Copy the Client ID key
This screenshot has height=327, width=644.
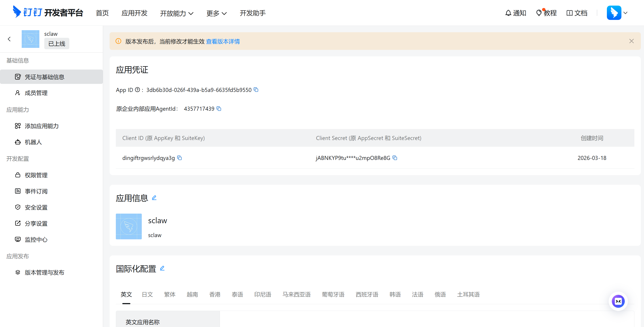[x=179, y=158]
